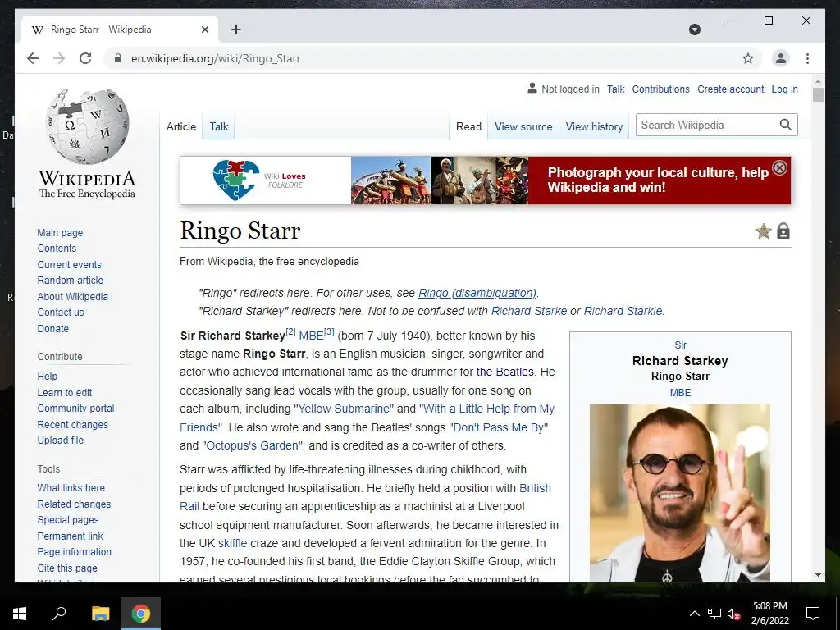Open the Octopus's Garden link

(x=253, y=445)
